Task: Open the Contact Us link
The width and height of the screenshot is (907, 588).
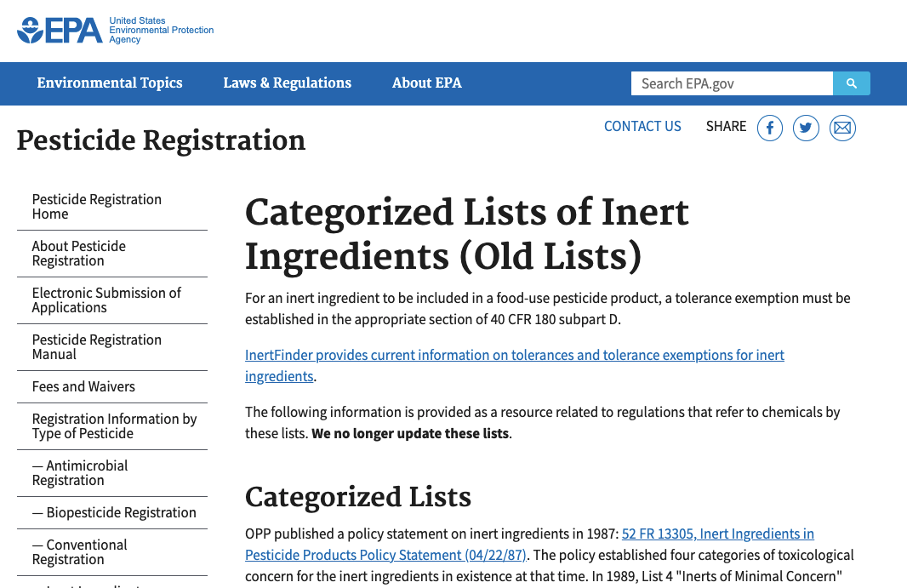Action: coord(642,126)
